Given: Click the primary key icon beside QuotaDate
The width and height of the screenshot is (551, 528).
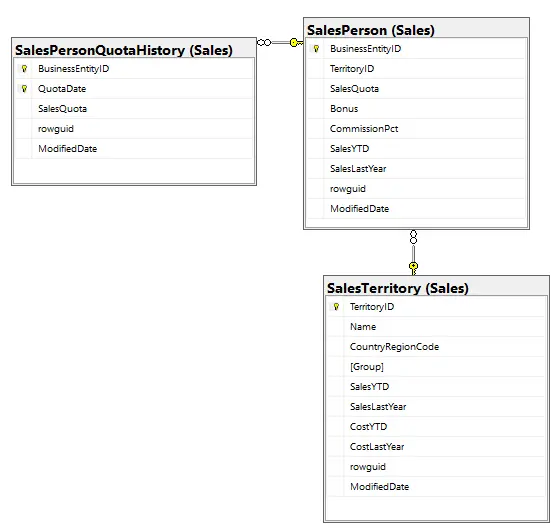Looking at the screenshot, I should coord(24,89).
